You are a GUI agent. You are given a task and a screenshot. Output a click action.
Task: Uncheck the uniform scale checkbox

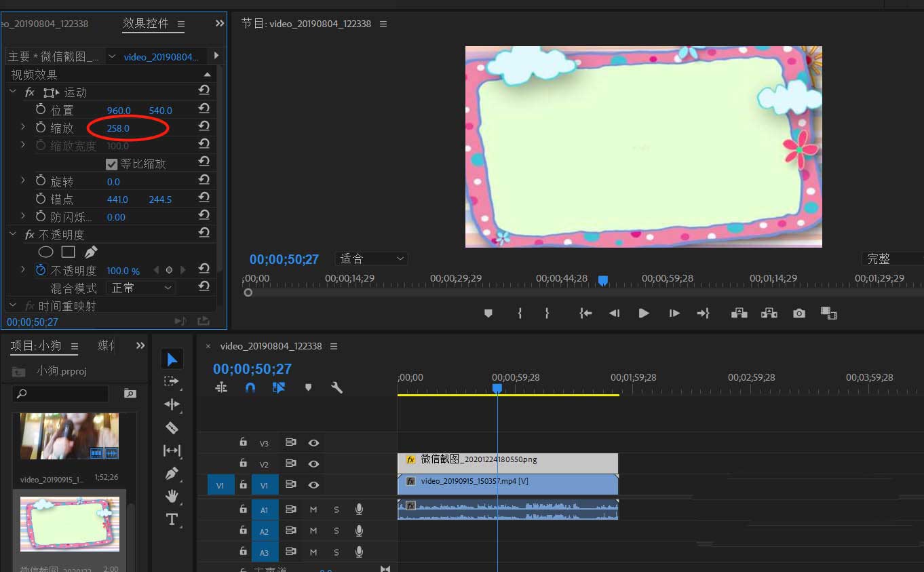112,164
